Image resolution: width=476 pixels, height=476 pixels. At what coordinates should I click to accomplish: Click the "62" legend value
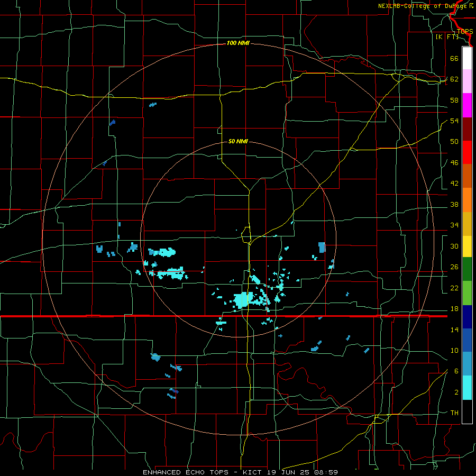[x=454, y=79]
